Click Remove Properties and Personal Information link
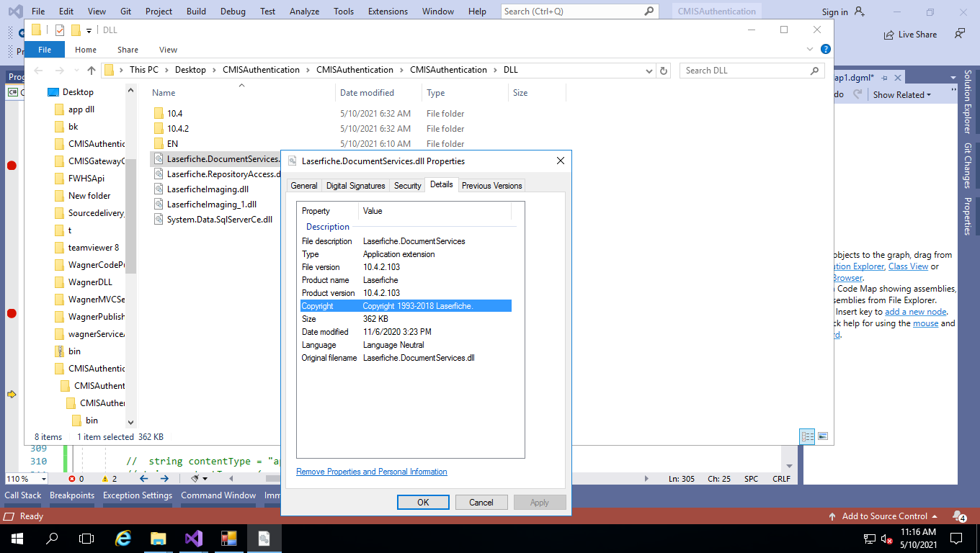This screenshot has width=980, height=553. [x=371, y=472]
